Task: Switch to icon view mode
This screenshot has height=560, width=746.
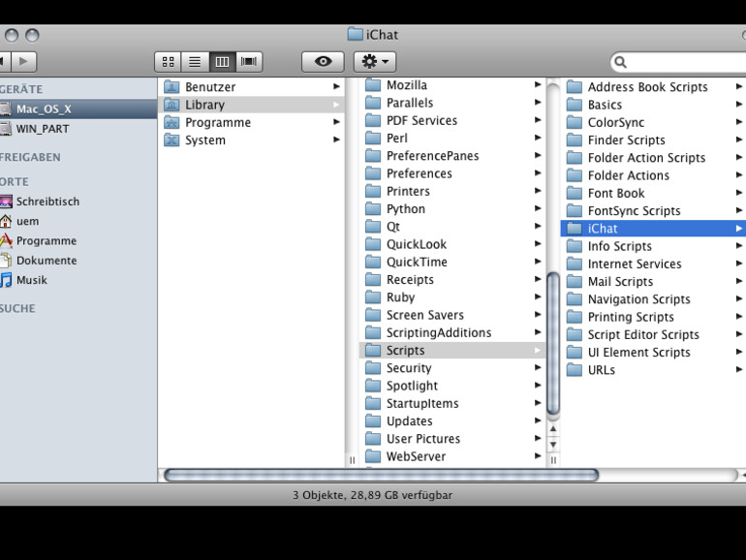Action: click(x=168, y=61)
